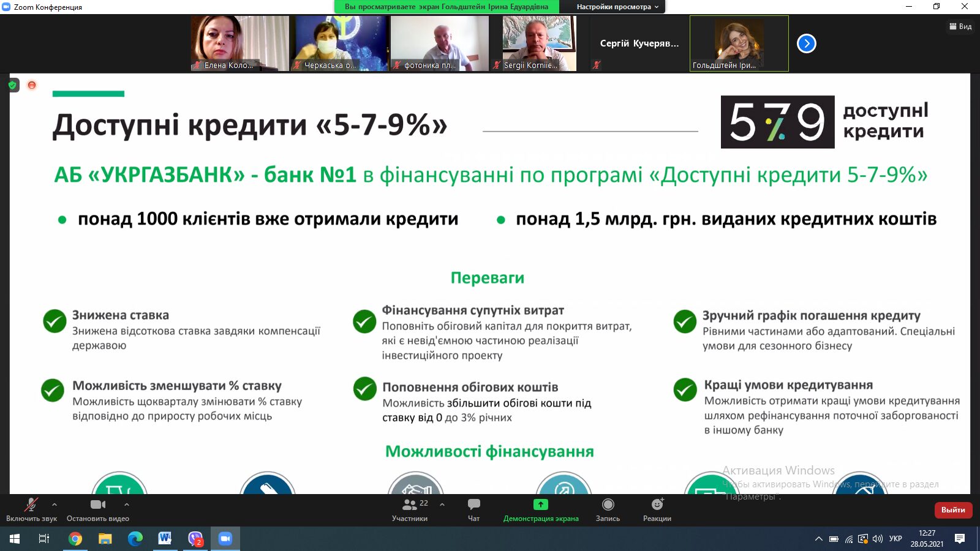Viewport: 980px width, 551px height.
Task: Show hidden system tray icons
Action: point(819,539)
